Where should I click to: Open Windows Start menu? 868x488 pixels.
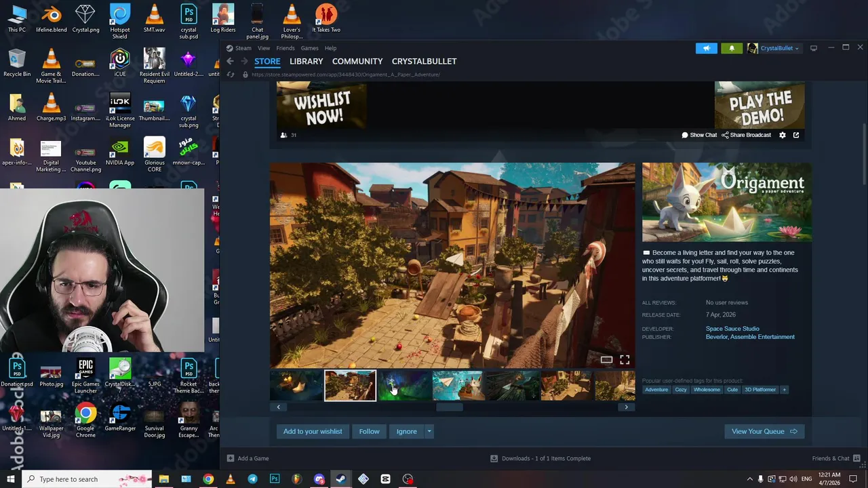coord(11,479)
